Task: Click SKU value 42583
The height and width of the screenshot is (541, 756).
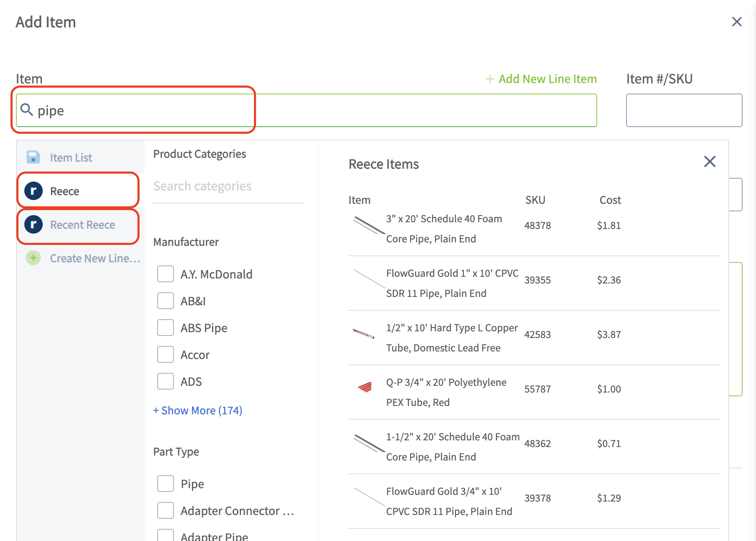Action: 538,335
